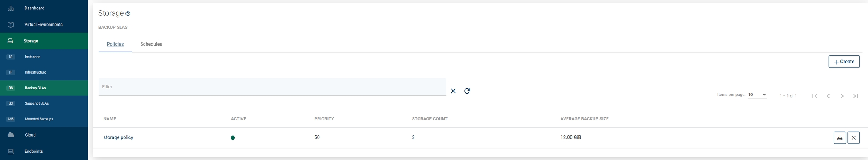This screenshot has width=868, height=160.
Task: Click backup icon for storage policy row
Action: point(840,138)
